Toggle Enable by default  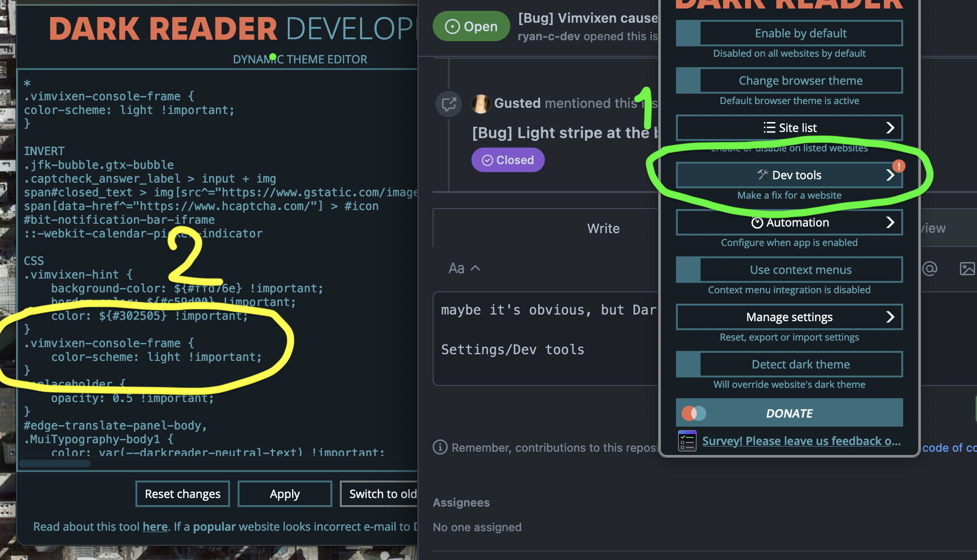pos(688,33)
